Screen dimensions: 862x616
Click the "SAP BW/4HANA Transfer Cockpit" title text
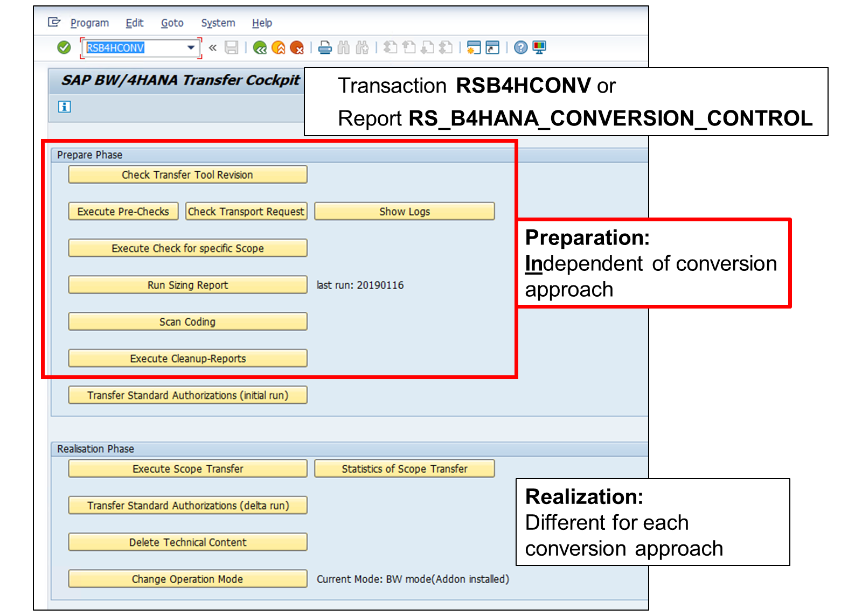[180, 80]
